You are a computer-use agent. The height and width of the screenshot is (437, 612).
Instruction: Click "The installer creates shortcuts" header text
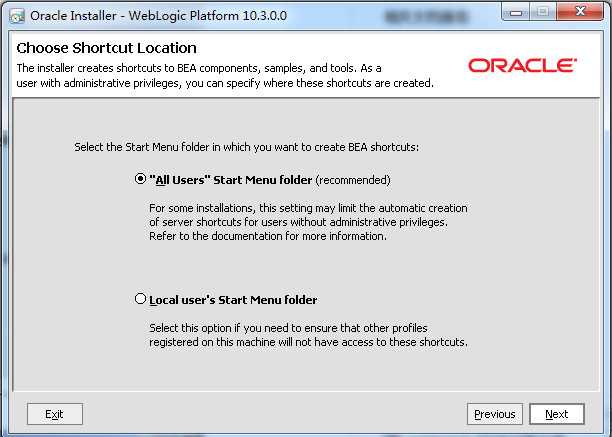199,68
